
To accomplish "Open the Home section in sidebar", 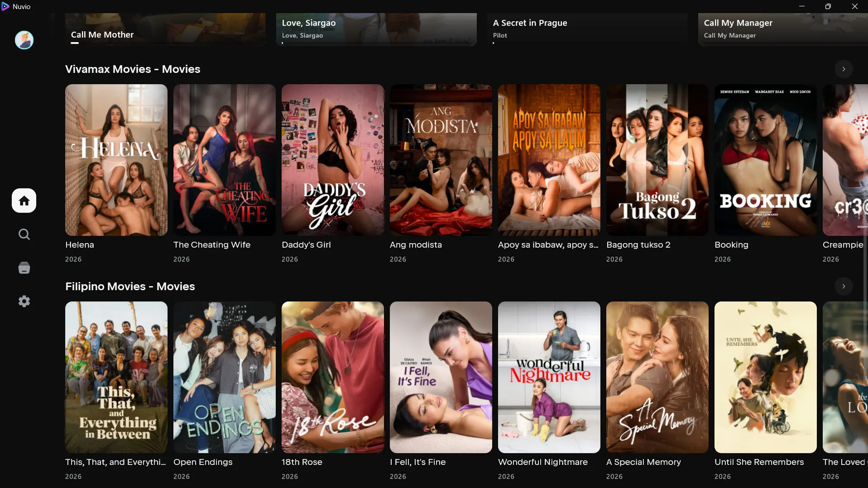I will coord(24,201).
